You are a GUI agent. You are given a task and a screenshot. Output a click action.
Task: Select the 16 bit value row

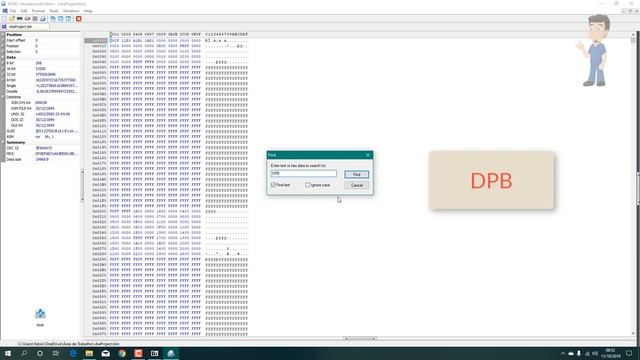[x=43, y=69]
